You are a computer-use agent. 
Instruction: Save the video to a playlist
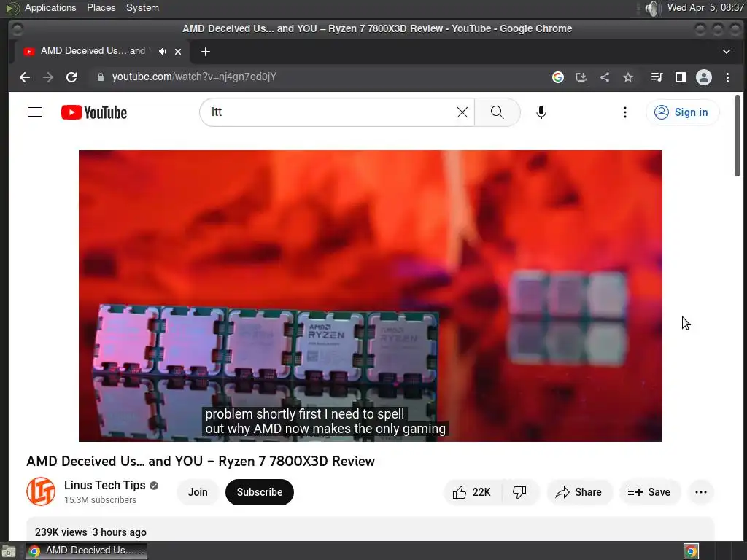click(x=649, y=492)
